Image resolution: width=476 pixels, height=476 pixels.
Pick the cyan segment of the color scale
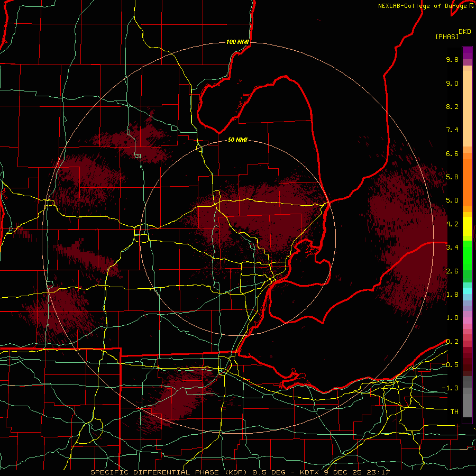tap(467, 291)
